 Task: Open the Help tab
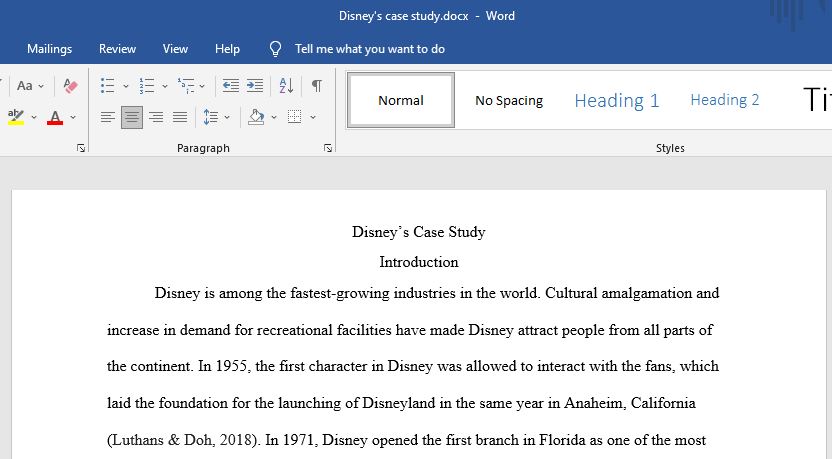(x=227, y=49)
